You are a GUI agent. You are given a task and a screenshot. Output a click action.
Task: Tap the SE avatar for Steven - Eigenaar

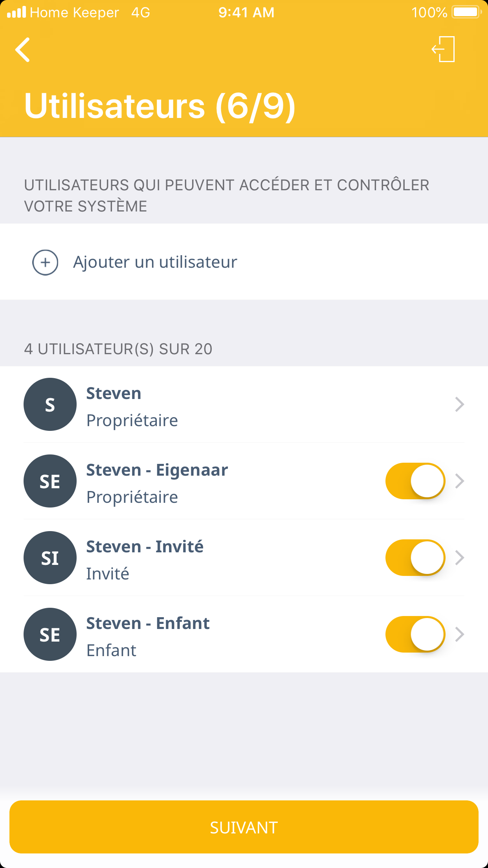[50, 481]
